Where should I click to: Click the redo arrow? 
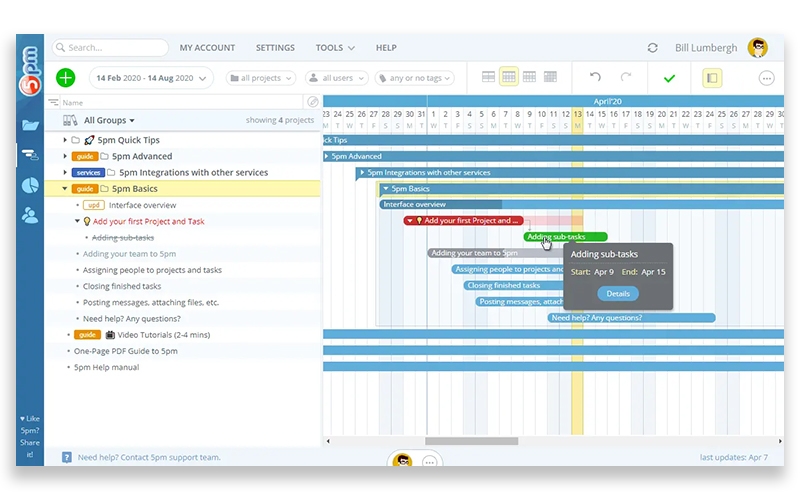(626, 77)
